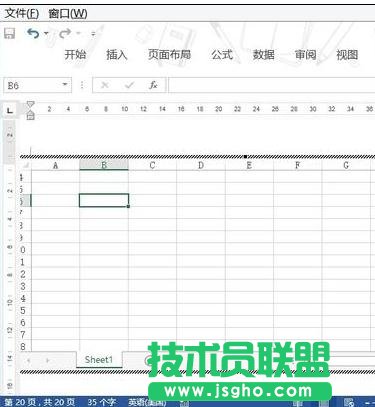
Task: Click the L tab selector on ruler
Action: pos(10,110)
